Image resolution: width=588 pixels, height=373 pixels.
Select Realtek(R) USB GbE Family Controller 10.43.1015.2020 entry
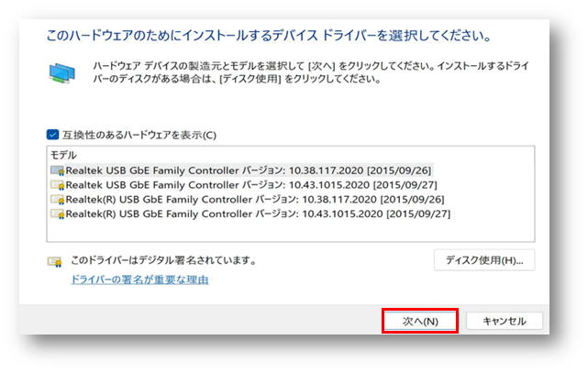coord(250,214)
